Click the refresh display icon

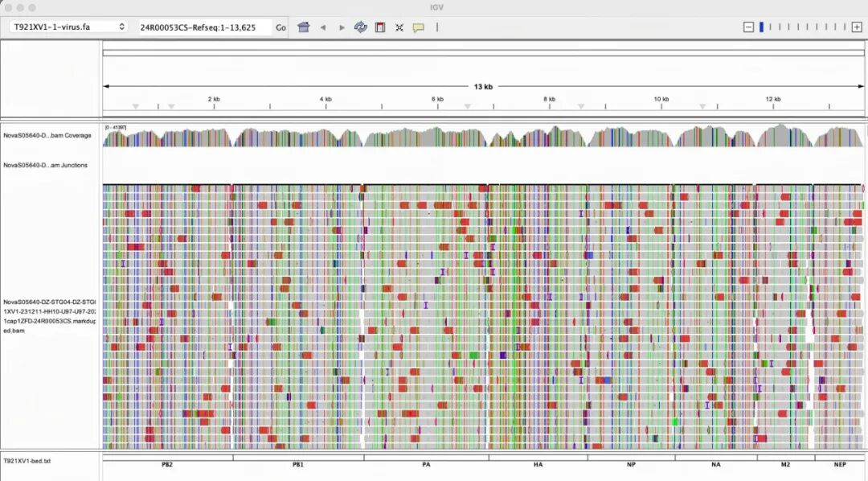click(361, 27)
